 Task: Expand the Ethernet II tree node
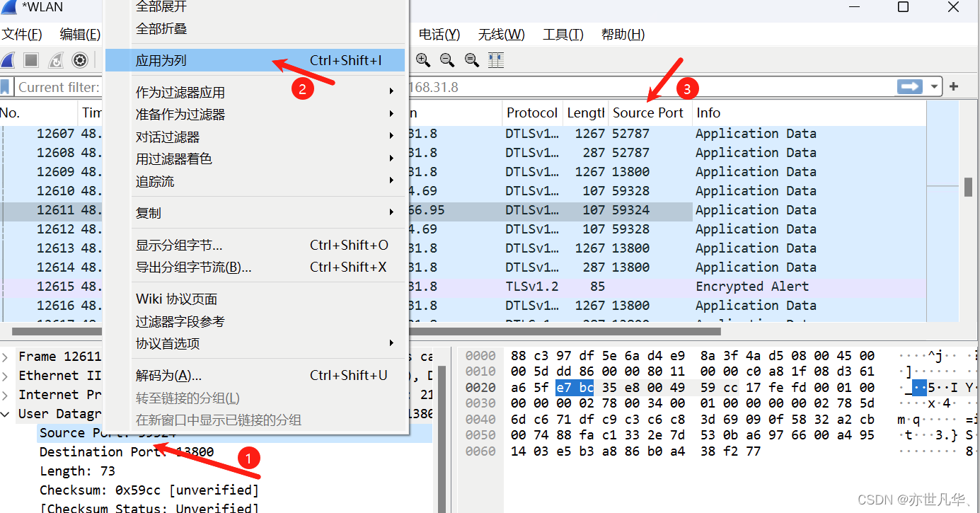6,375
